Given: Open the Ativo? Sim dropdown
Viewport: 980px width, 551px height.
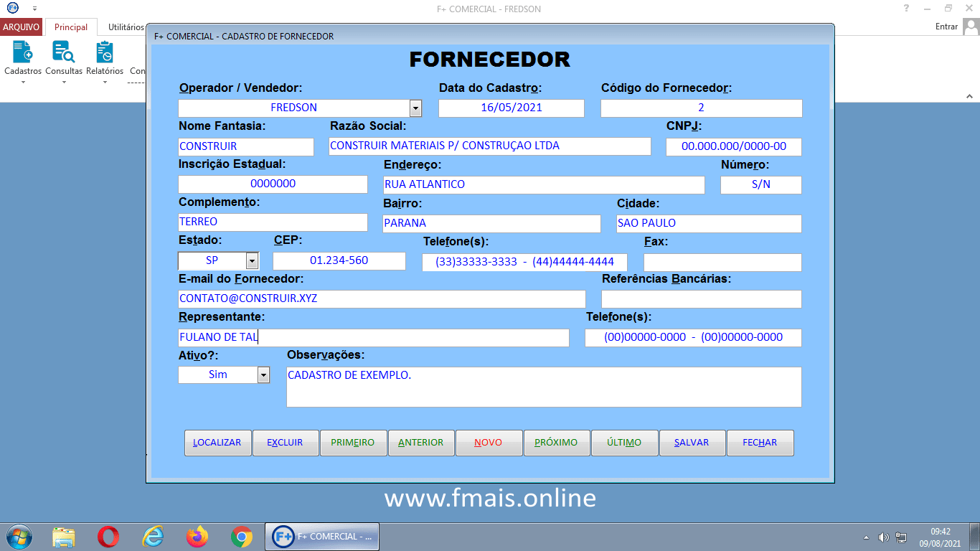Looking at the screenshot, I should pos(263,374).
